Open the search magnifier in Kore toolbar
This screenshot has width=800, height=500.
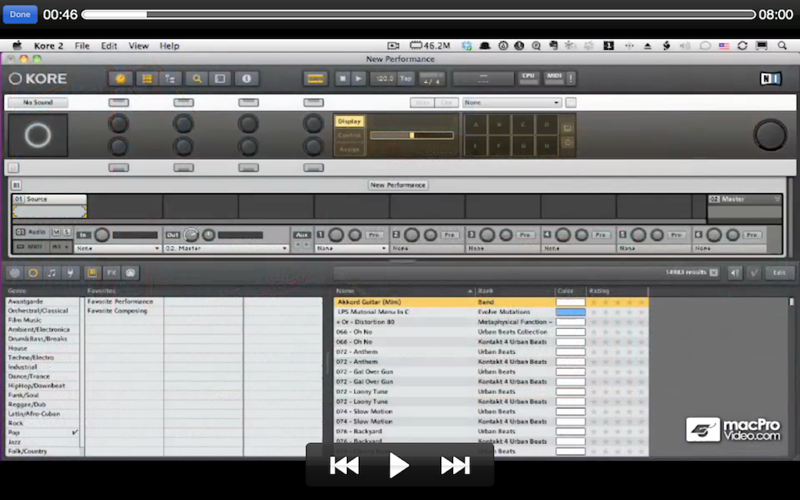(196, 79)
